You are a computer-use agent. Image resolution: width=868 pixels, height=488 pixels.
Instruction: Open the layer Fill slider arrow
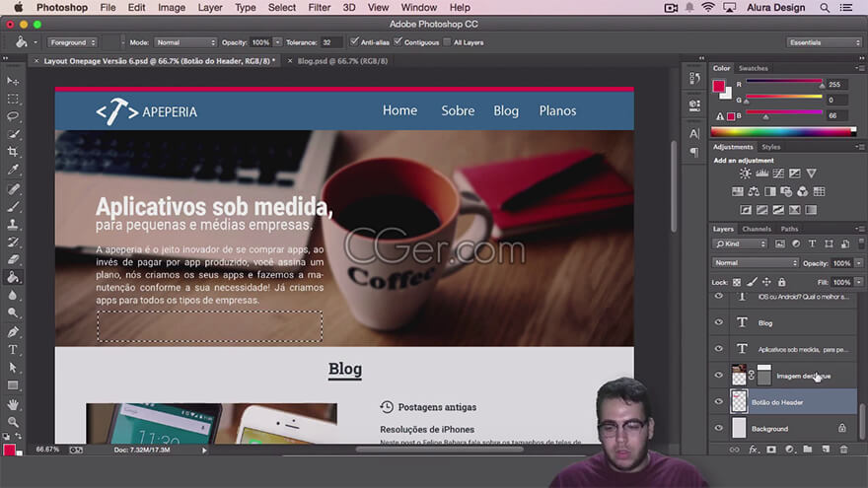click(x=858, y=282)
